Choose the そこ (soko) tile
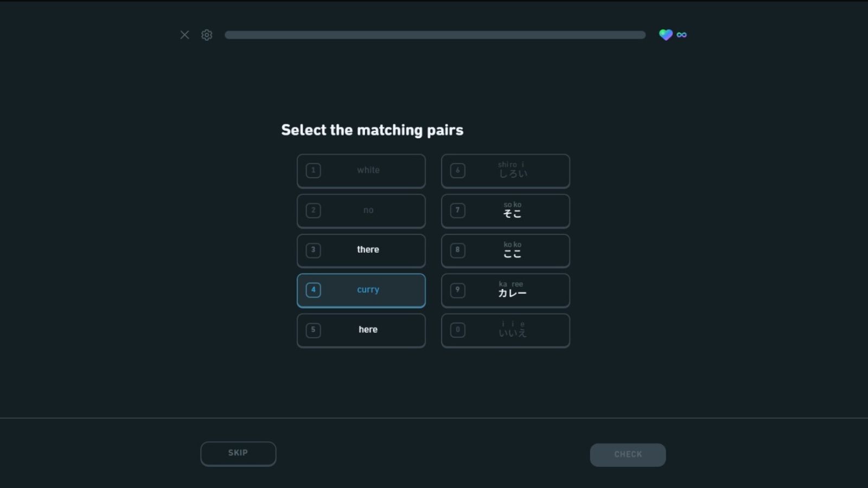Screen dimensions: 868x488 click(506, 210)
